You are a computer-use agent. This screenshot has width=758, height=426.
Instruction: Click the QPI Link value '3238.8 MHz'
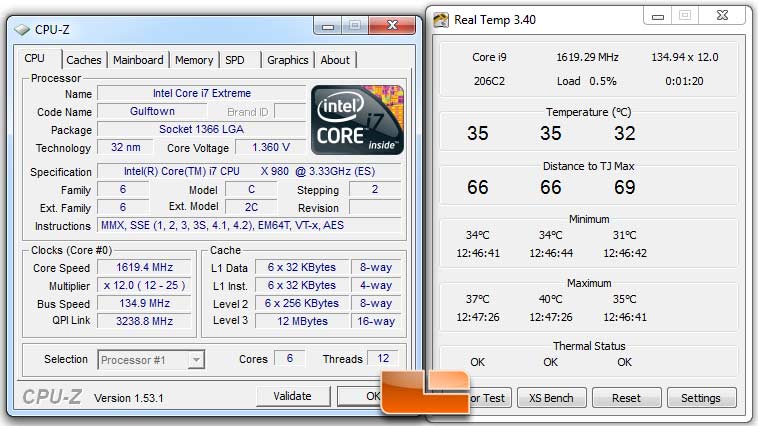[145, 321]
